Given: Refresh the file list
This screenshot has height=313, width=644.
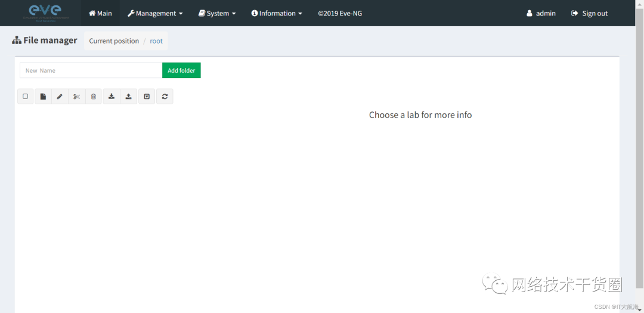Looking at the screenshot, I should tap(165, 97).
